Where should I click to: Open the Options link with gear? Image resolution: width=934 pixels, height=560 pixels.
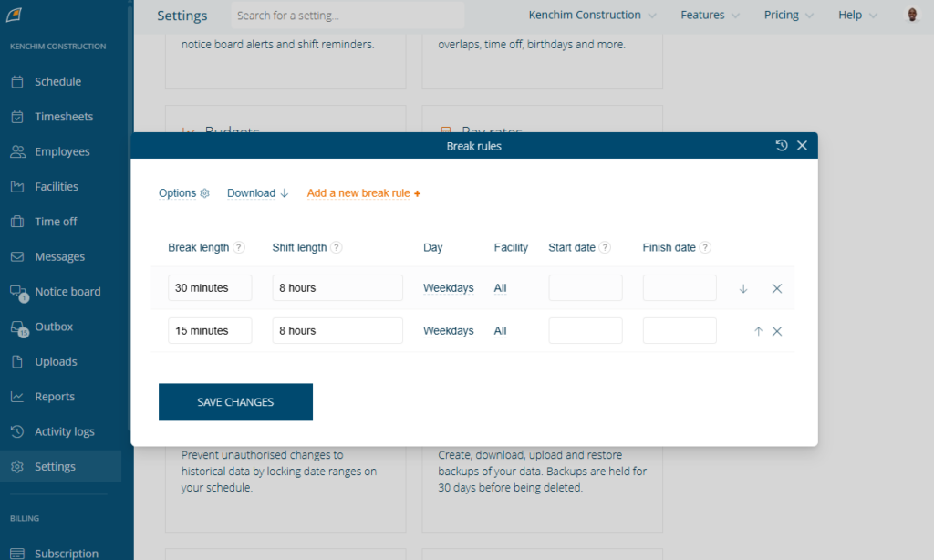pos(183,193)
